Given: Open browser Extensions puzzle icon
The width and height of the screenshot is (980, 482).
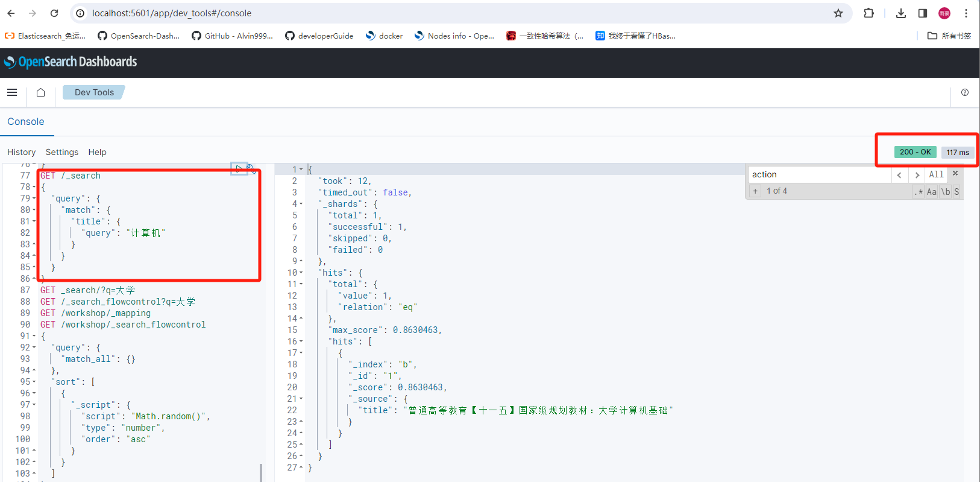Looking at the screenshot, I should pyautogui.click(x=868, y=13).
